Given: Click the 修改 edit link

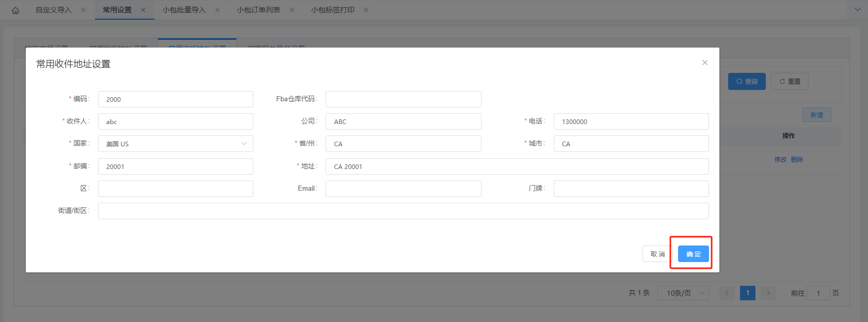Looking at the screenshot, I should pyautogui.click(x=780, y=160).
